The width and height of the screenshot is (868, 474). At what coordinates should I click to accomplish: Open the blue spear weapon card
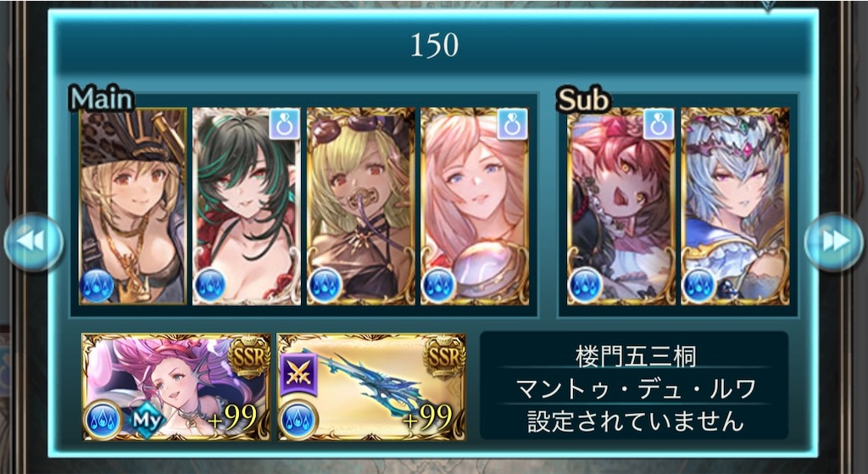(x=371, y=387)
